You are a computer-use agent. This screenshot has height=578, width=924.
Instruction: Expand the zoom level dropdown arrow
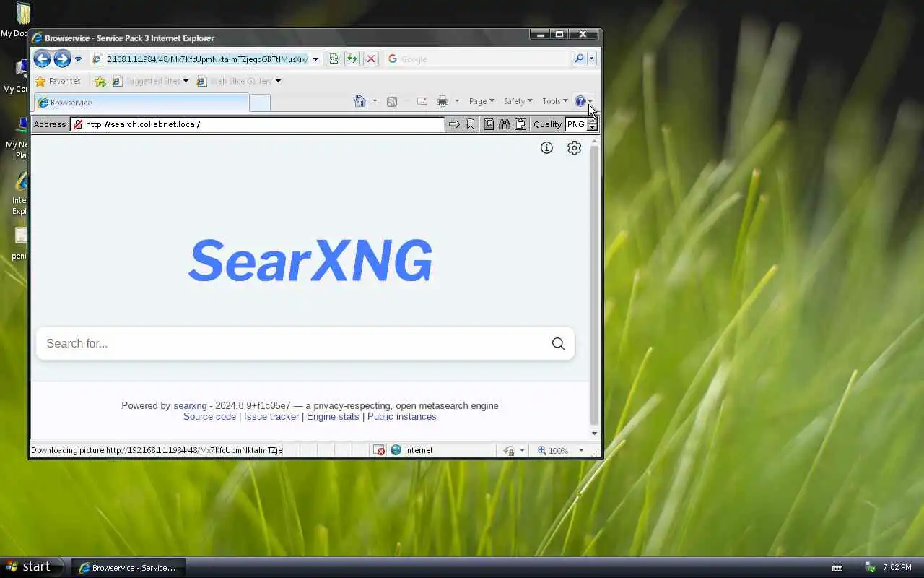(581, 450)
